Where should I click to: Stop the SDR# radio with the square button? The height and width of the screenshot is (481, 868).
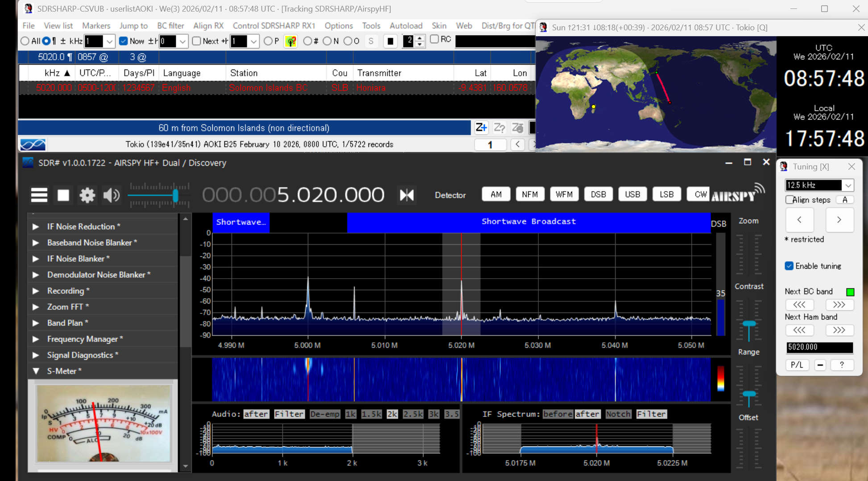coord(63,195)
